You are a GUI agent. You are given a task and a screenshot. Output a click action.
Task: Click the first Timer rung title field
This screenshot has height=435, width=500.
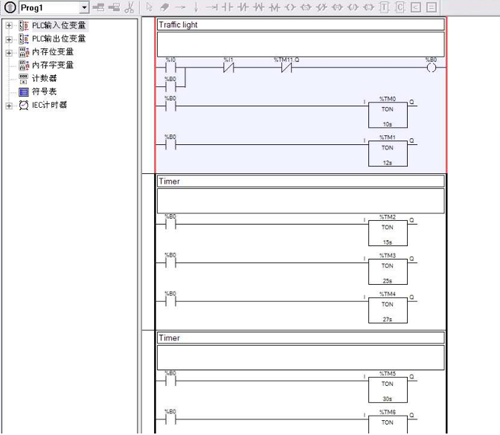click(x=301, y=181)
